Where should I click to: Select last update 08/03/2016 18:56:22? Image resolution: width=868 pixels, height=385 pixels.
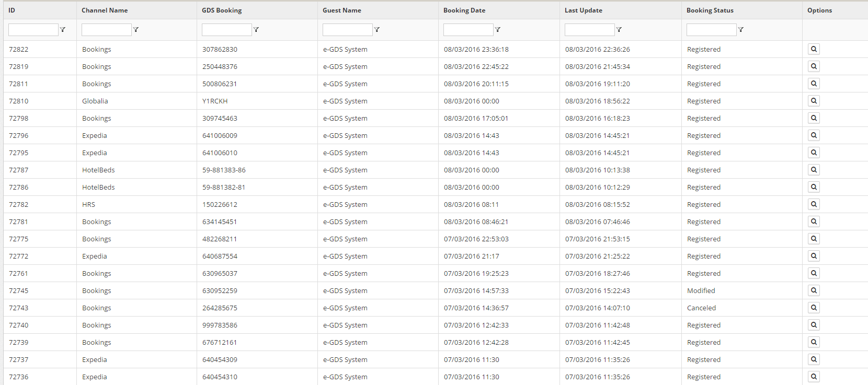pos(598,101)
